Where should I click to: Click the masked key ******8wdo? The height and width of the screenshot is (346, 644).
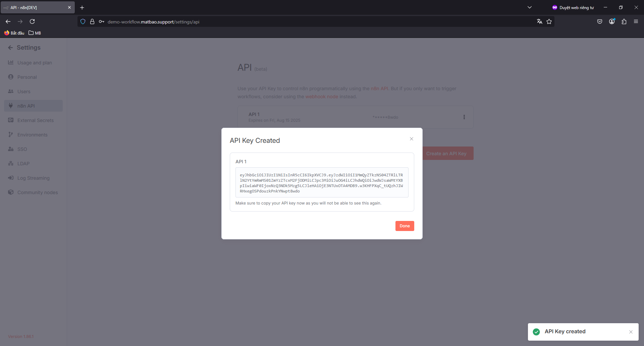tap(385, 117)
